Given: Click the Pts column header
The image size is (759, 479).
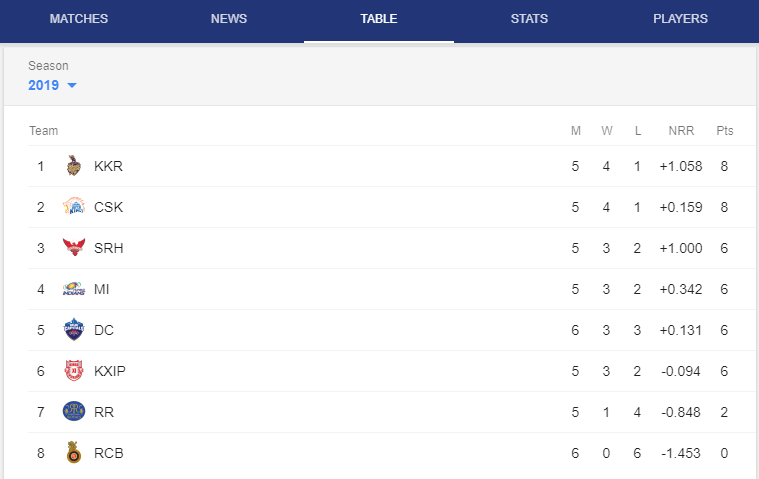Looking at the screenshot, I should [x=725, y=131].
